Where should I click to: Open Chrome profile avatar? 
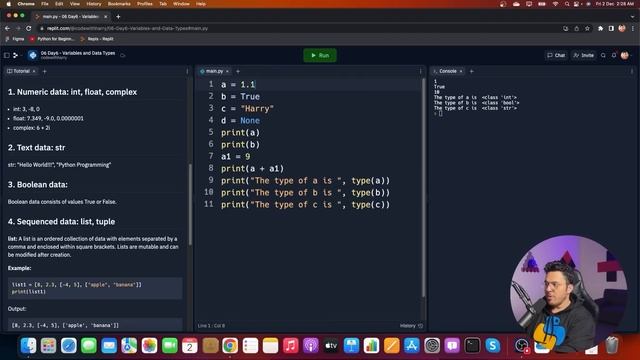click(622, 29)
